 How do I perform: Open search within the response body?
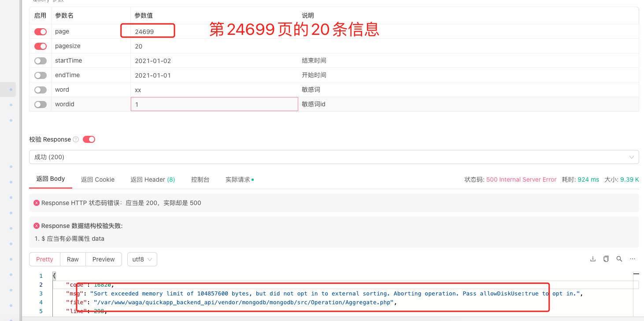coord(619,259)
